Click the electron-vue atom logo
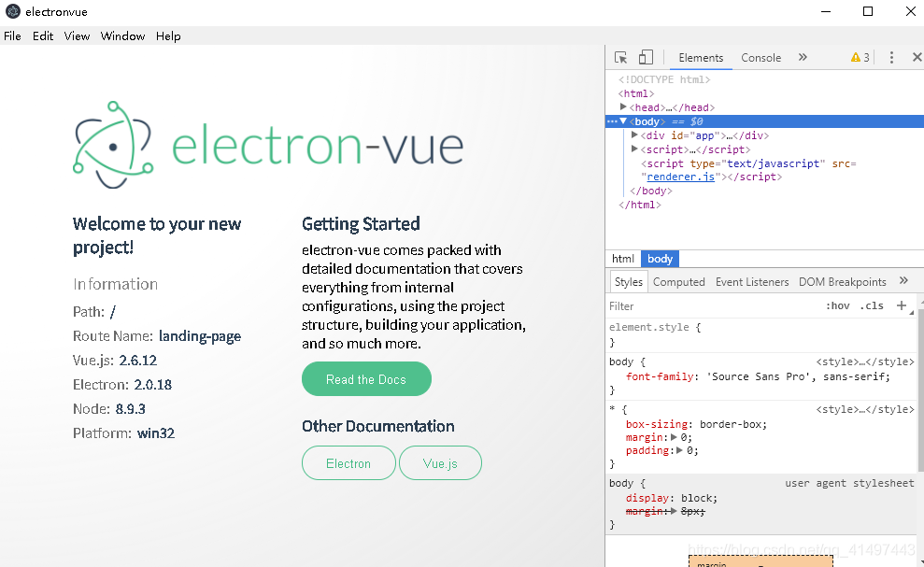This screenshot has height=567, width=924. tap(113, 145)
